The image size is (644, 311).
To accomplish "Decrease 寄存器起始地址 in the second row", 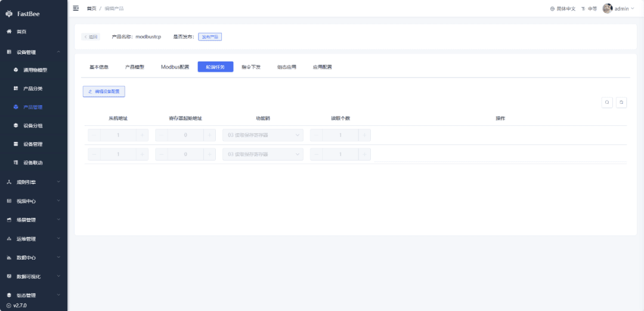I will (x=162, y=154).
